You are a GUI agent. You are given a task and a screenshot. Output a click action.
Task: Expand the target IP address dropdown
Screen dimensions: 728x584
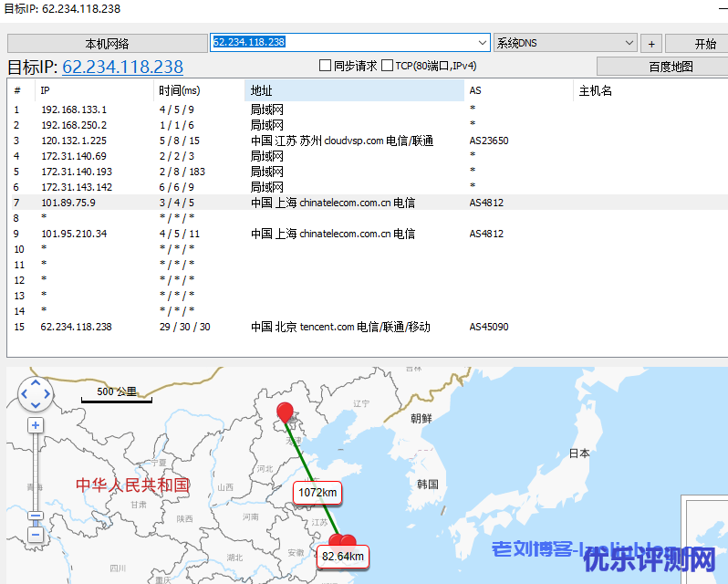tap(483, 43)
